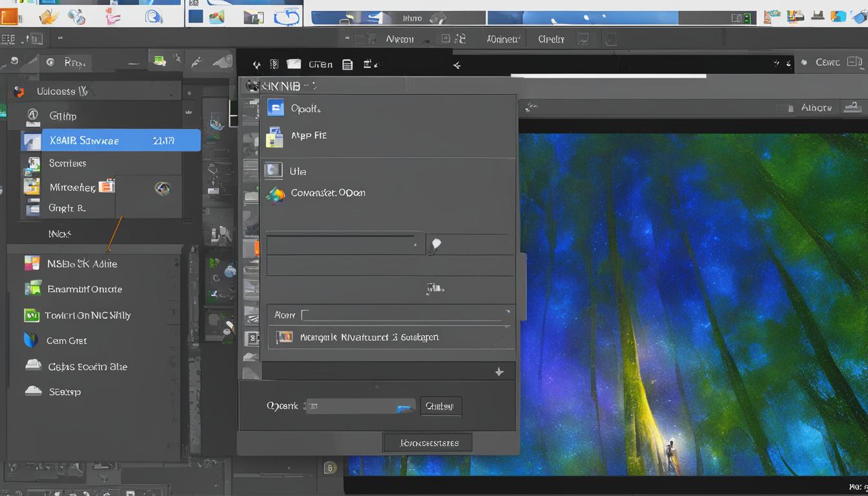Screen dimensions: 868x496
Task: Expand the small arrow below the file list
Action: click(499, 371)
